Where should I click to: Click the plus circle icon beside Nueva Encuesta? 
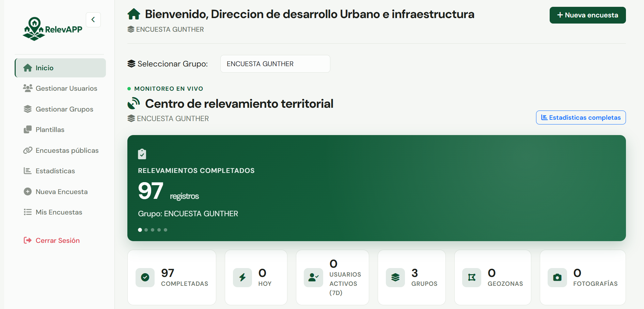coord(28,192)
